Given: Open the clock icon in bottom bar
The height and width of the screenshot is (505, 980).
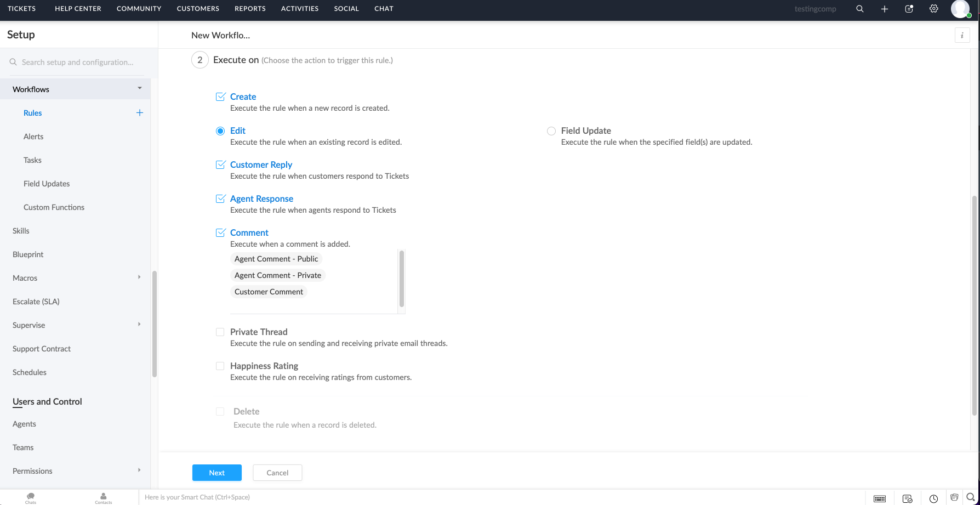Looking at the screenshot, I should 933,498.
